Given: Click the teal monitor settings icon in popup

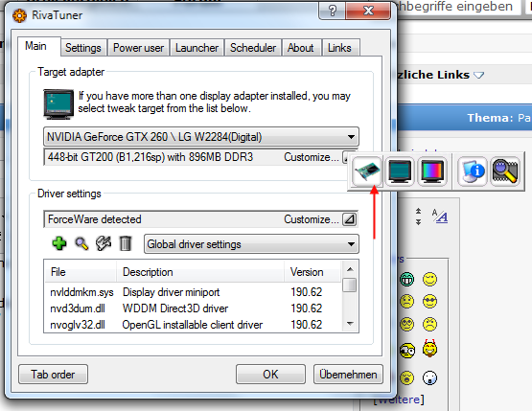Looking at the screenshot, I should (x=400, y=171).
